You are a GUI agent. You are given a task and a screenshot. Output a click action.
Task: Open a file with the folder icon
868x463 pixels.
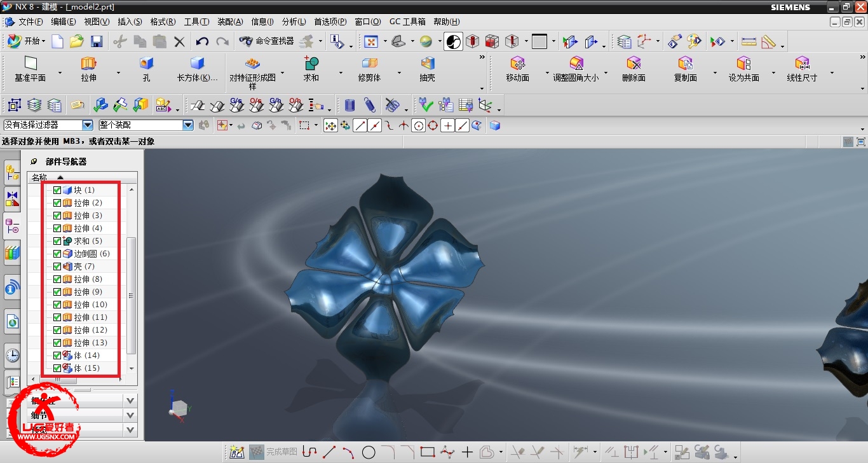77,41
